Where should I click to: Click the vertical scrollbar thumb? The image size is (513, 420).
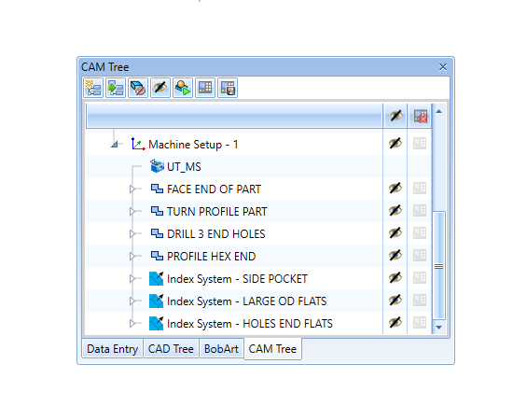[438, 265]
